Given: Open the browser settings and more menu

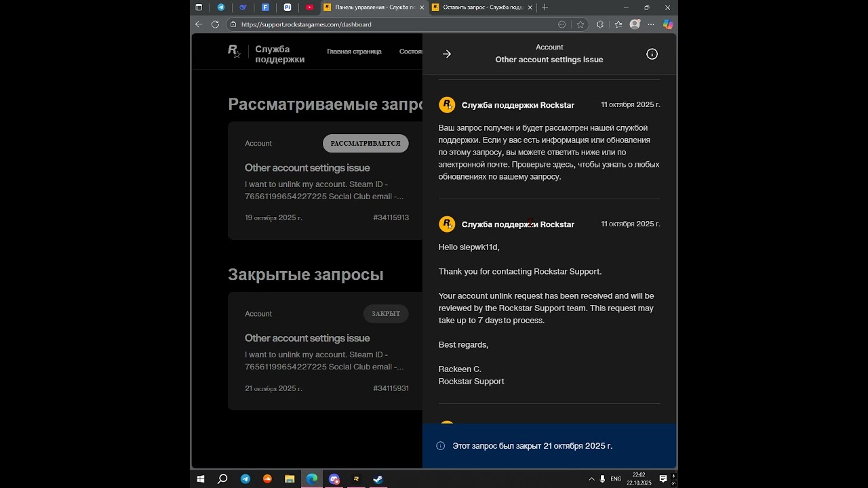Looking at the screenshot, I should click(652, 24).
